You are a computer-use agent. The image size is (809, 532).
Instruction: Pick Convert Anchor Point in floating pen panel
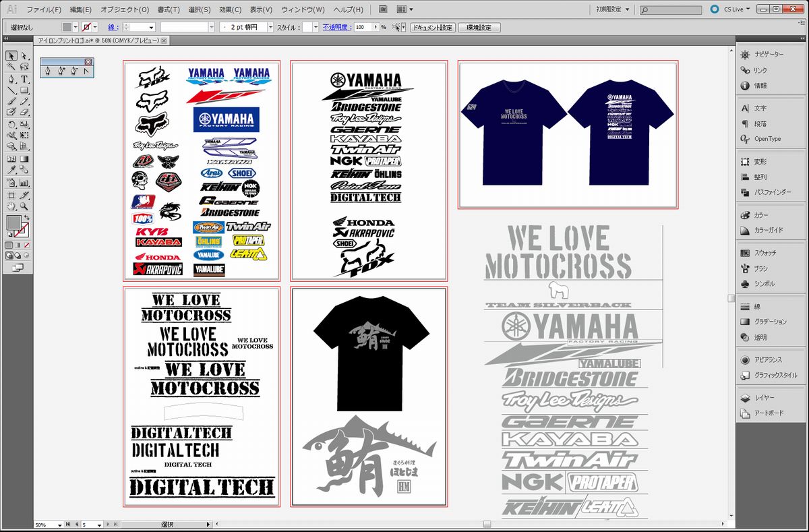tap(86, 70)
